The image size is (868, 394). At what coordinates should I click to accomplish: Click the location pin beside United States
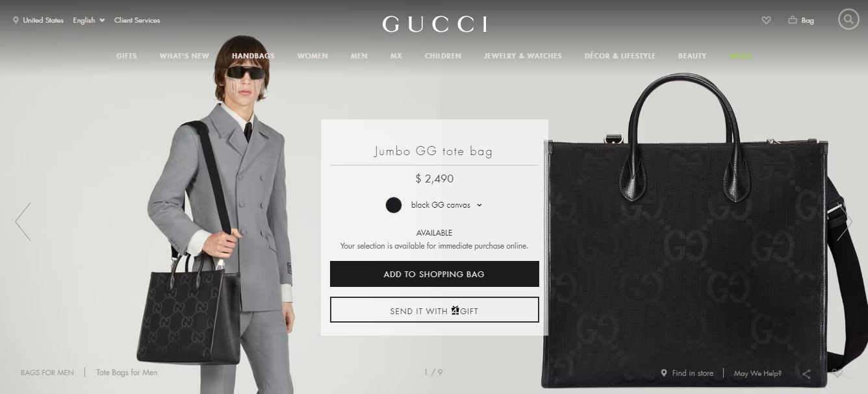point(16,20)
